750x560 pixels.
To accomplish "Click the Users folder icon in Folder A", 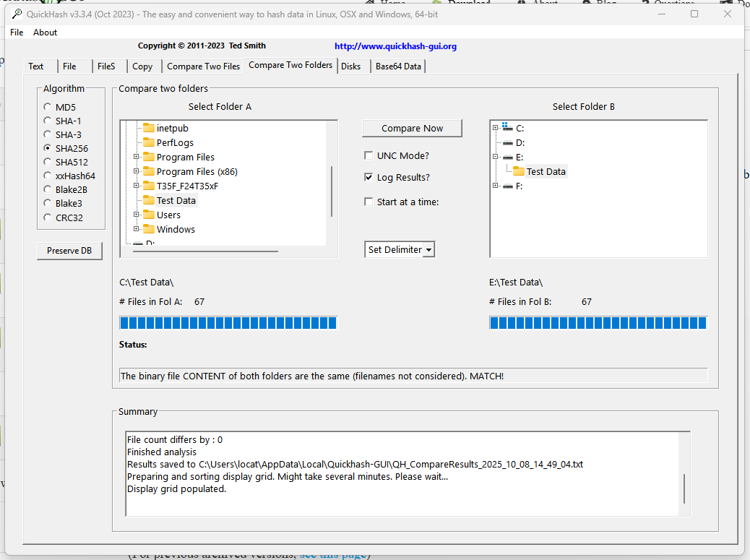I will [149, 215].
